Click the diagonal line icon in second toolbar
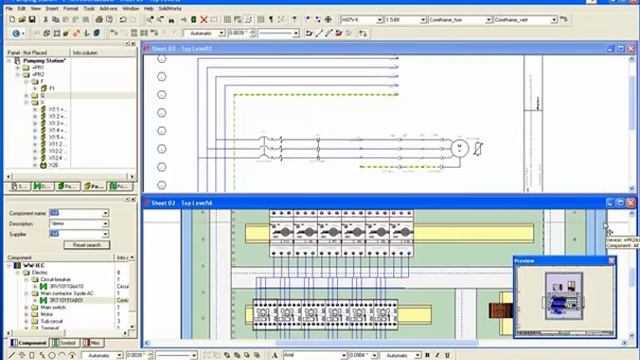 pyautogui.click(x=319, y=33)
